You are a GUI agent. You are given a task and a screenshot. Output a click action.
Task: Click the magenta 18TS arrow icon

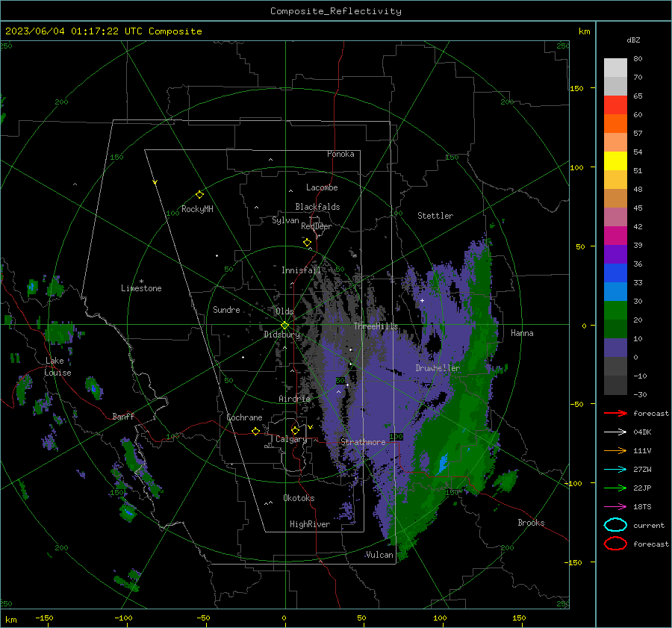coord(615,507)
